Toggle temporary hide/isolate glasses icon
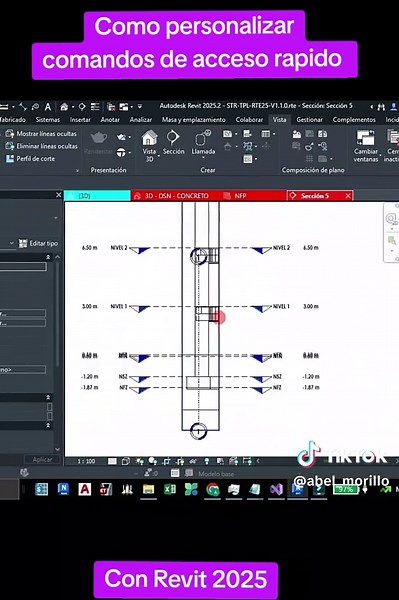Image resolution: width=399 pixels, height=600 pixels. pyautogui.click(x=194, y=461)
